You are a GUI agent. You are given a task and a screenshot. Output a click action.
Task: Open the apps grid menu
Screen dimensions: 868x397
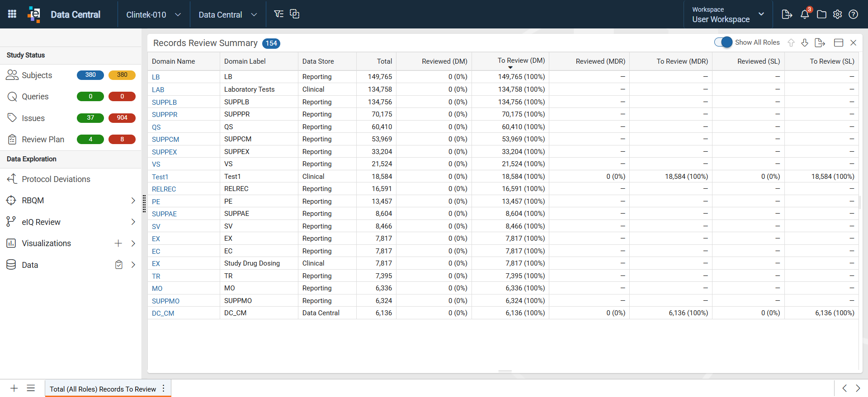pyautogui.click(x=12, y=14)
